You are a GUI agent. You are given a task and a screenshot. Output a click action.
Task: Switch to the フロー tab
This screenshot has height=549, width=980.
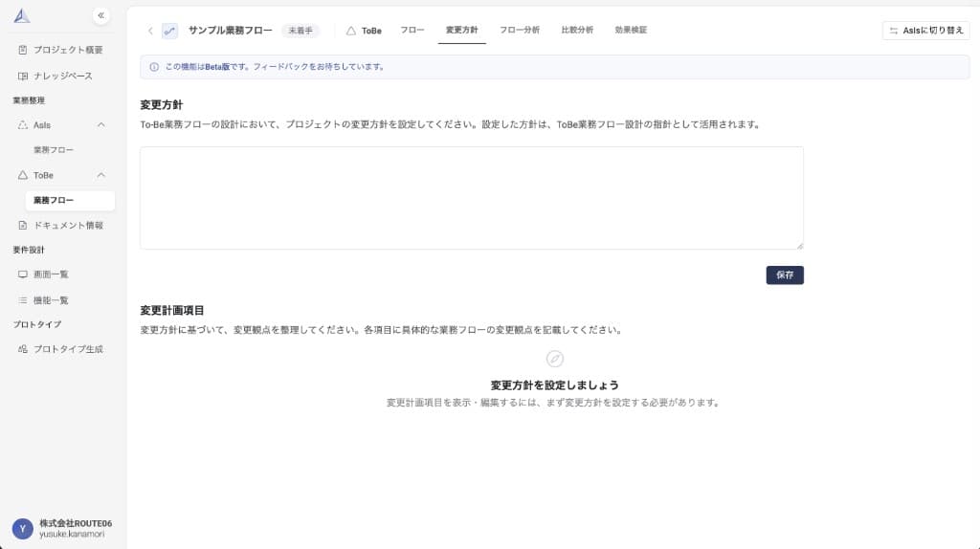412,30
